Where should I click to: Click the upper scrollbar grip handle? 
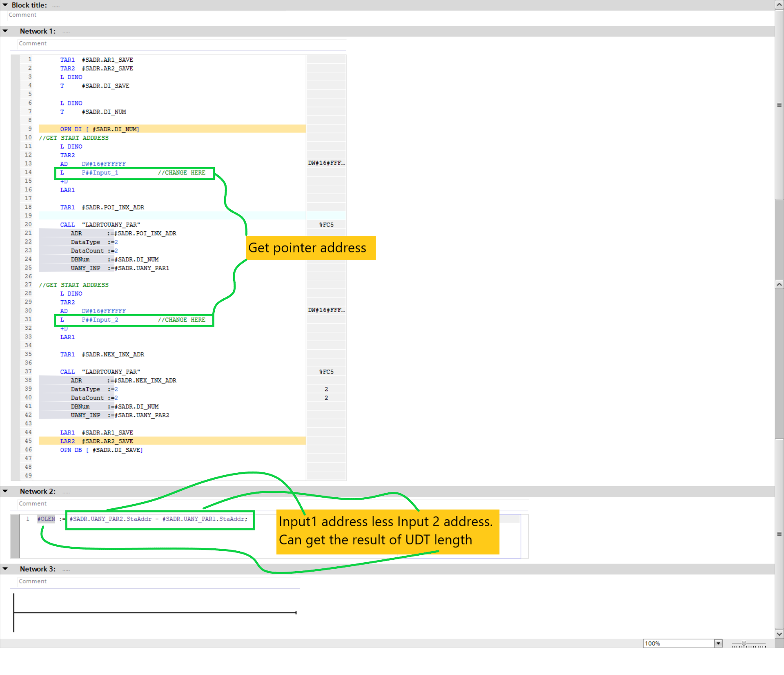[779, 105]
